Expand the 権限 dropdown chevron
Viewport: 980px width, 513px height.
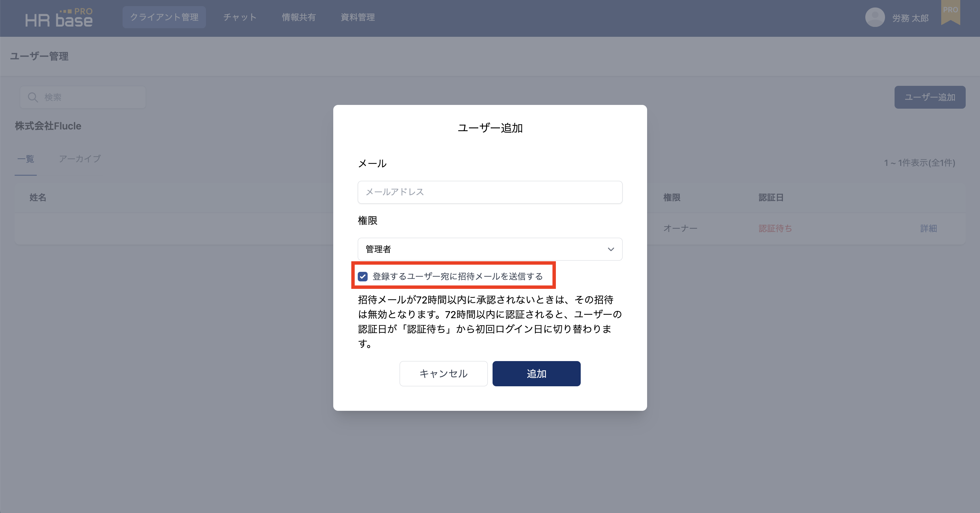tap(611, 249)
